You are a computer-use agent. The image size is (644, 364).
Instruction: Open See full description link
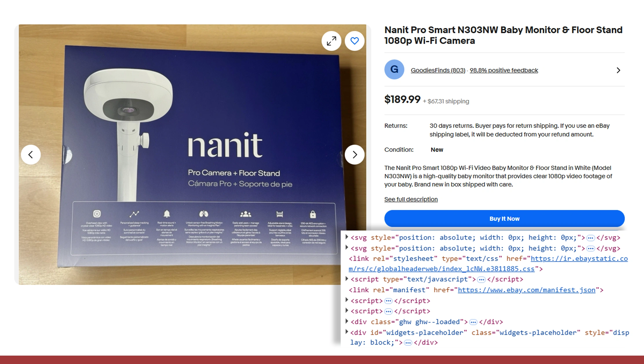tap(411, 199)
